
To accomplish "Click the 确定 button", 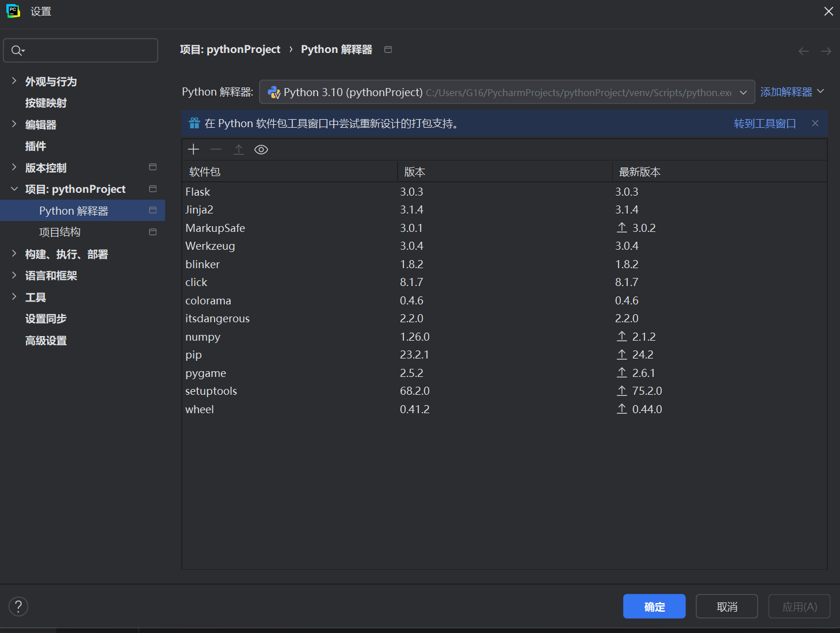I will tap(654, 607).
